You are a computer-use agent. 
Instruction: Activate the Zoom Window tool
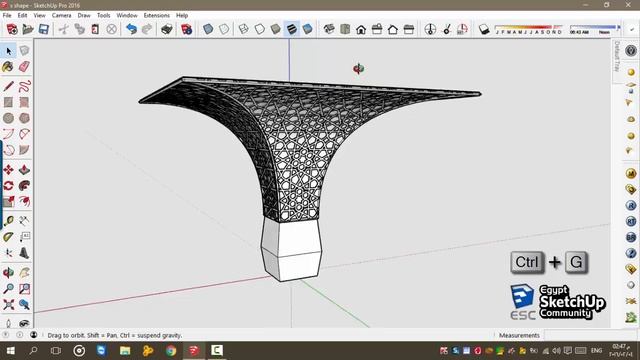(24, 289)
